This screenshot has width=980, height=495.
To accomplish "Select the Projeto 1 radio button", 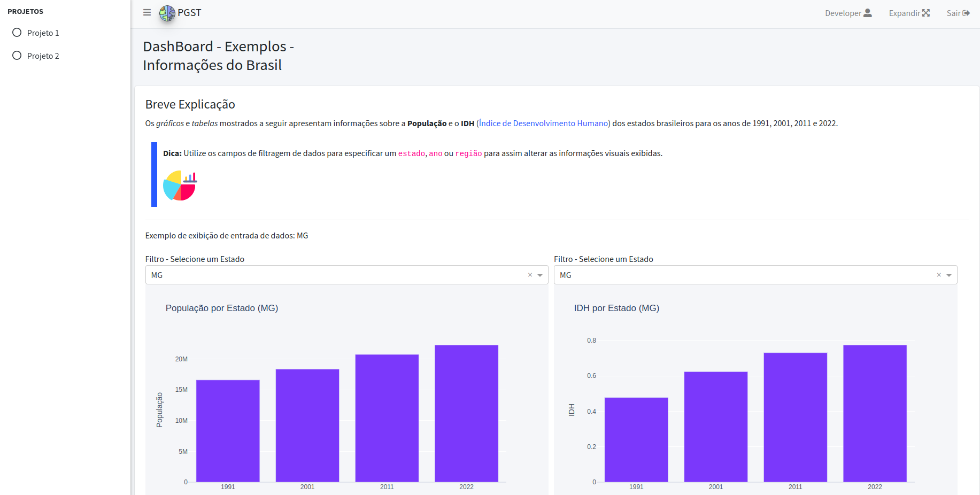I will click(x=17, y=33).
